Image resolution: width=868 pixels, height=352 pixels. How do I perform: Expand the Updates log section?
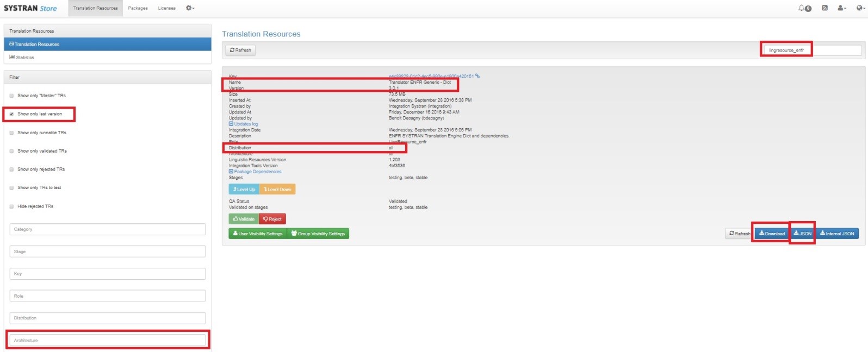[244, 124]
